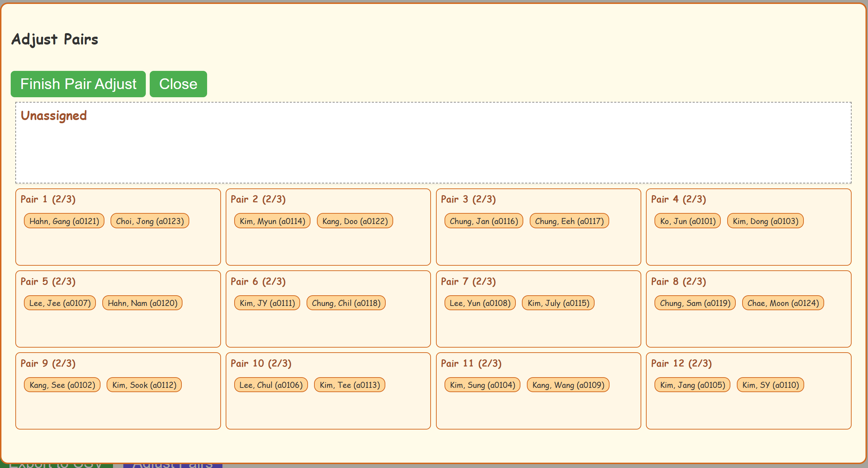Pick the Kang, Doo (a0122) tag
The height and width of the screenshot is (468, 868).
[355, 221]
